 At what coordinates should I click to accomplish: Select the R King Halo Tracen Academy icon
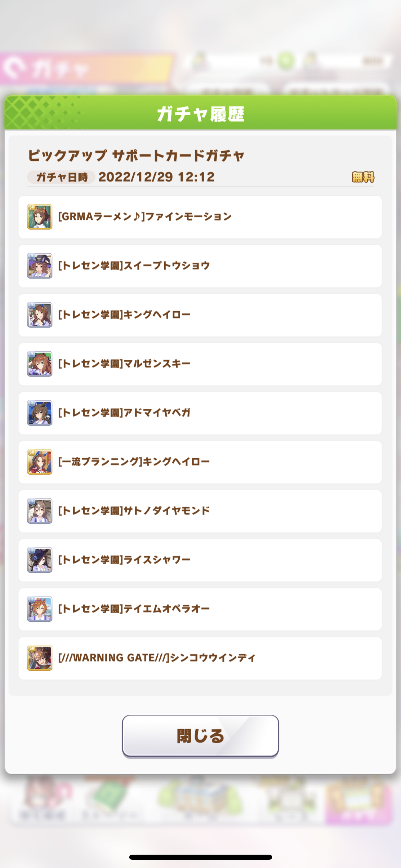pos(40,315)
